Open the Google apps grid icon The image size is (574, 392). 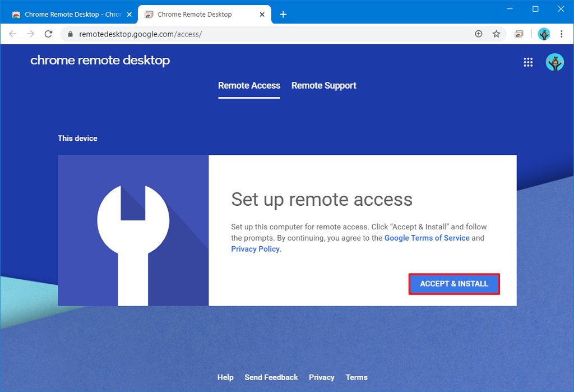pyautogui.click(x=528, y=62)
